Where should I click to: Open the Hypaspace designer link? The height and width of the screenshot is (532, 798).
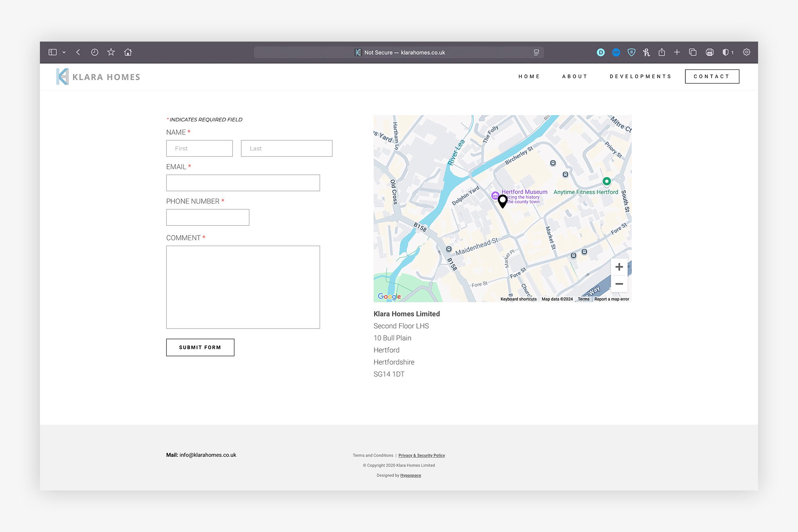pos(411,475)
